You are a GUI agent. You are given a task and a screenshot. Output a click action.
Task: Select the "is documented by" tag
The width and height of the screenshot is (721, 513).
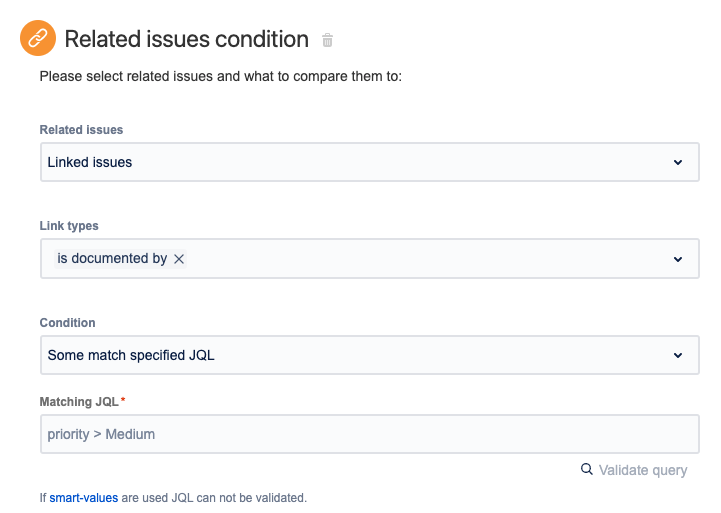click(112, 259)
